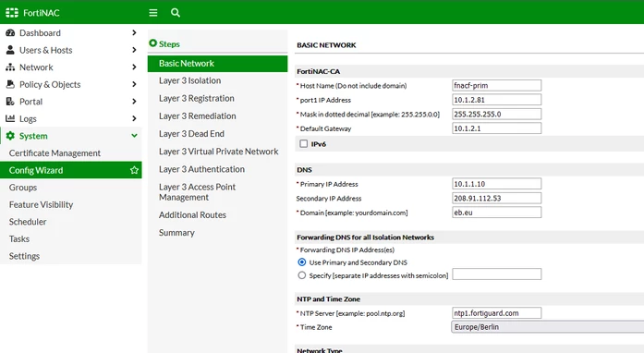Click the Mask in dotted decimal field
Image resolution: width=644 pixels, height=353 pixels.
(x=496, y=114)
